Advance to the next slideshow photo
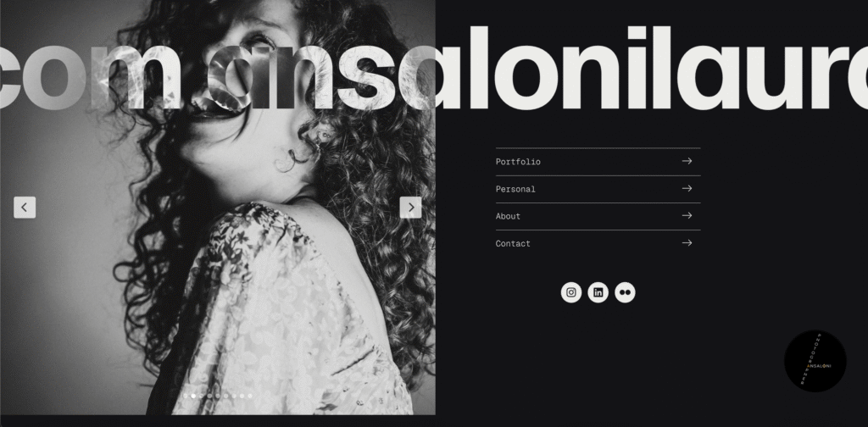Viewport: 868px width, 427px height. point(411,208)
